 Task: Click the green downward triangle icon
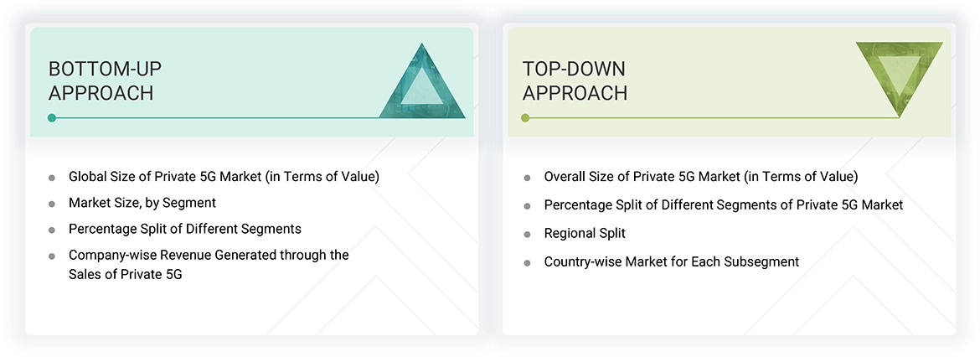point(899,77)
